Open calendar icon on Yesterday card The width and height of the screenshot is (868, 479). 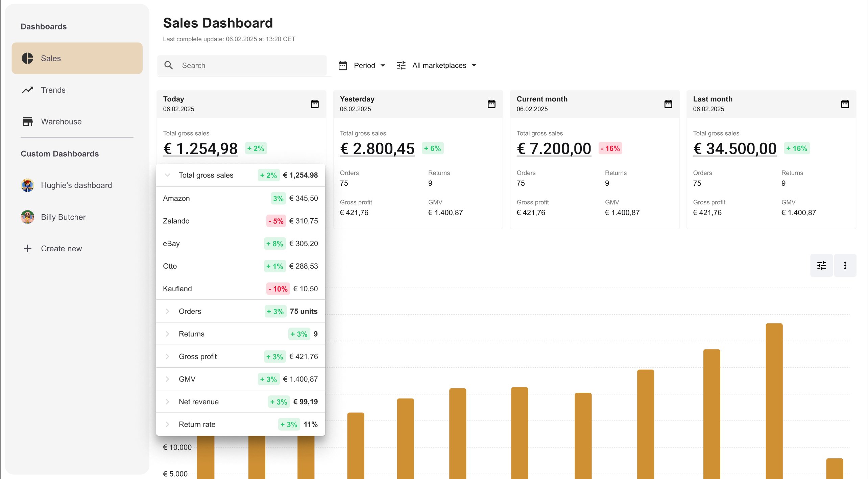491,104
